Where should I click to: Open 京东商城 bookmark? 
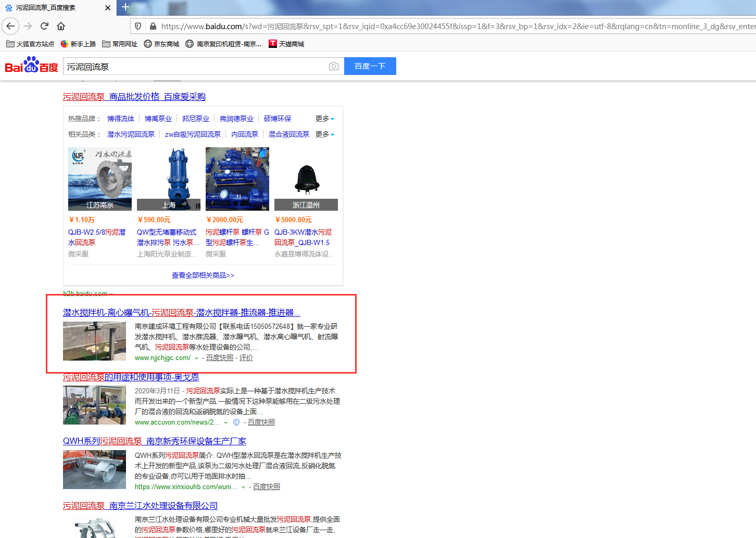(161, 44)
